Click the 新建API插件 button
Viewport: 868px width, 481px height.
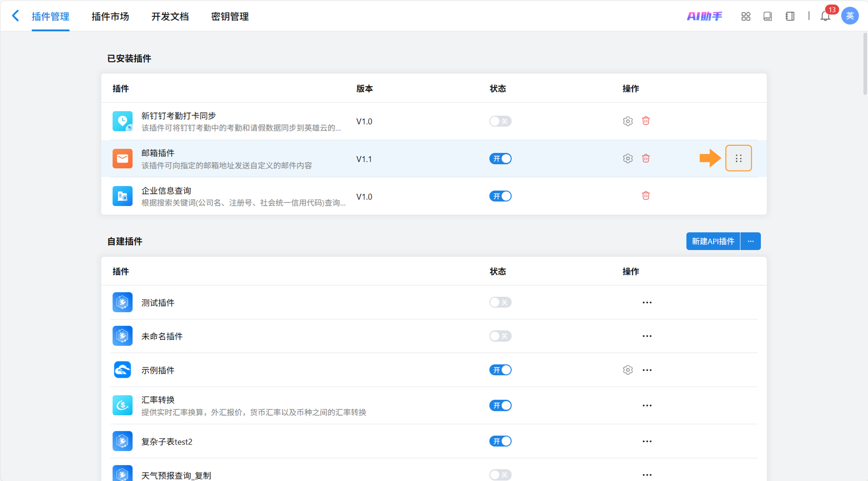click(713, 241)
